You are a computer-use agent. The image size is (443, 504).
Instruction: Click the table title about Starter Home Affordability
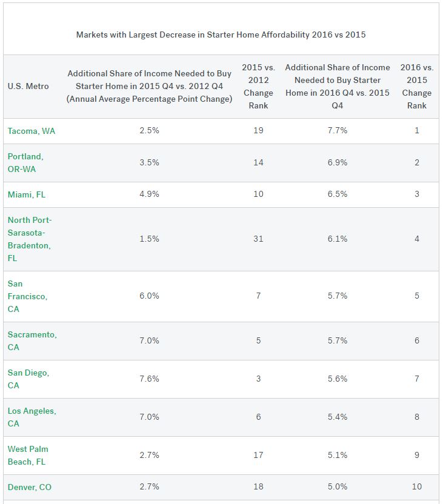pyautogui.click(x=221, y=35)
